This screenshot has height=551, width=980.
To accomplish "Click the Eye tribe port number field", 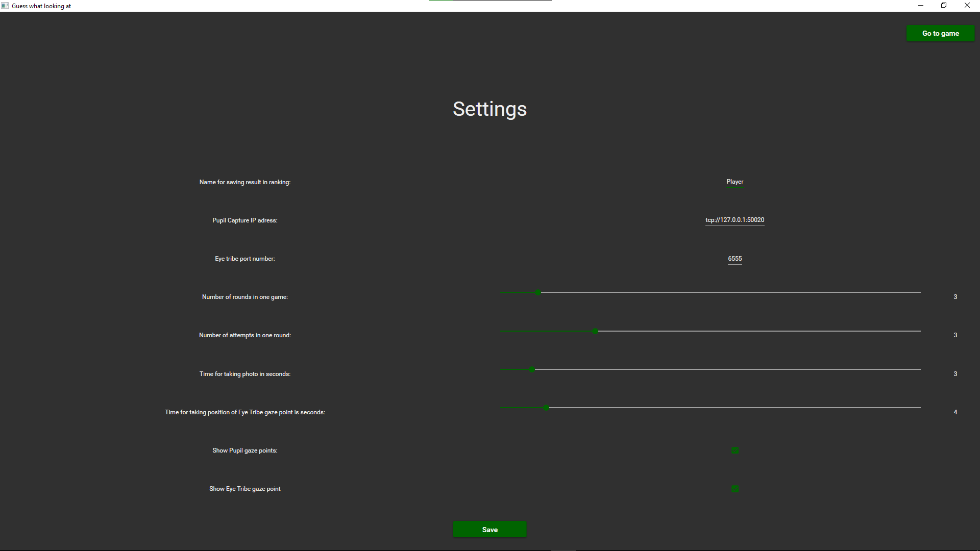I will click(734, 259).
